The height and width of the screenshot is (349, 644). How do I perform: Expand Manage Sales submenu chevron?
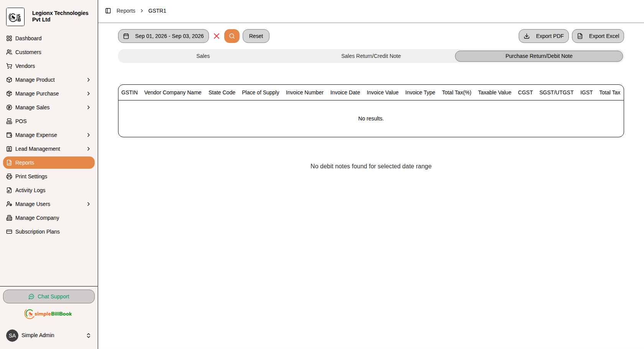(89, 107)
